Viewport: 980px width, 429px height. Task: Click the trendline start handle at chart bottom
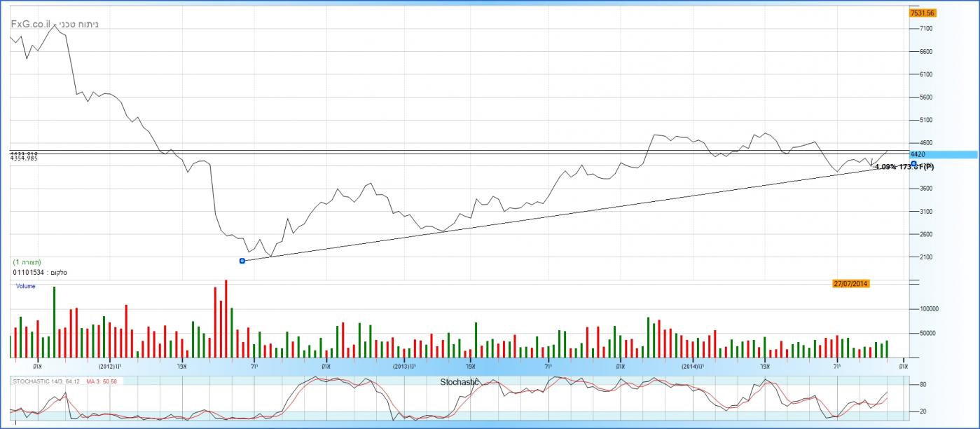(x=242, y=261)
